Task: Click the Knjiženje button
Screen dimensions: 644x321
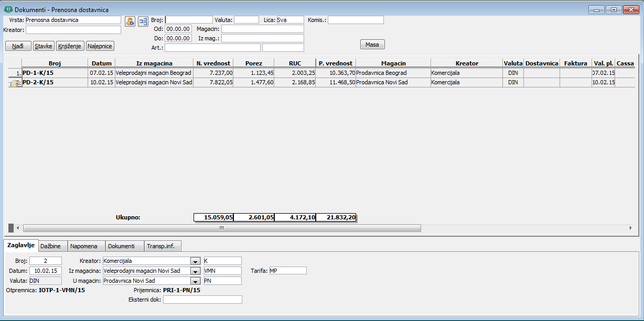Action: point(70,46)
